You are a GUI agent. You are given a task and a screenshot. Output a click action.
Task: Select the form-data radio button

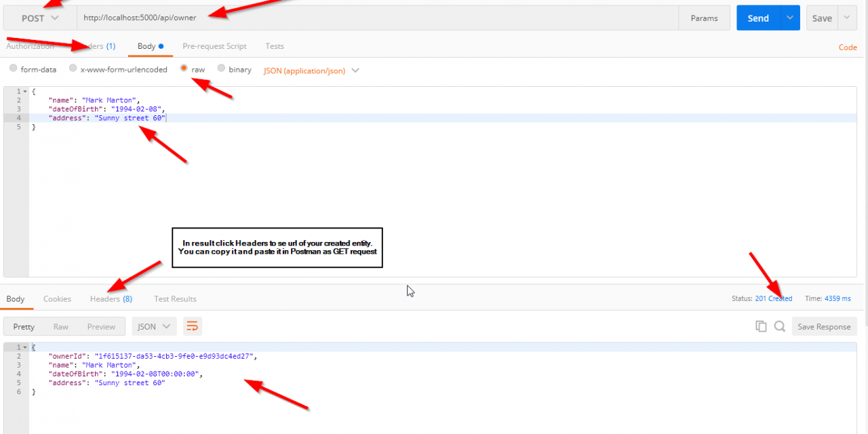(14, 69)
